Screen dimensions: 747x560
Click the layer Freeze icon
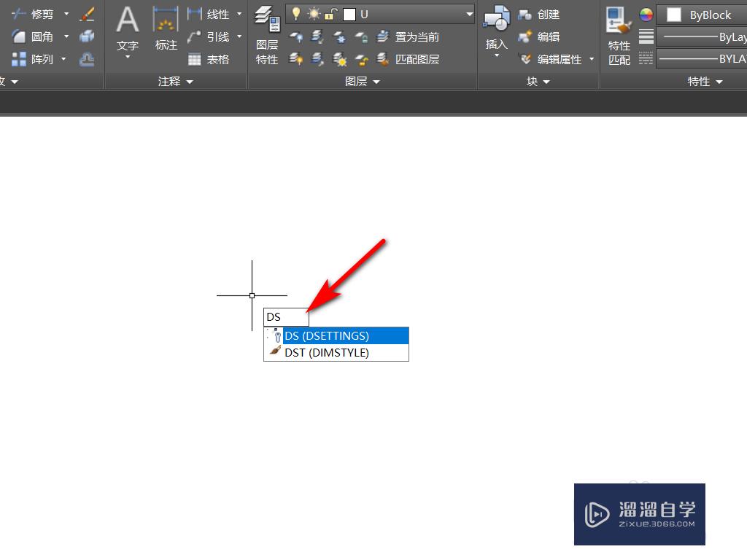(x=339, y=36)
